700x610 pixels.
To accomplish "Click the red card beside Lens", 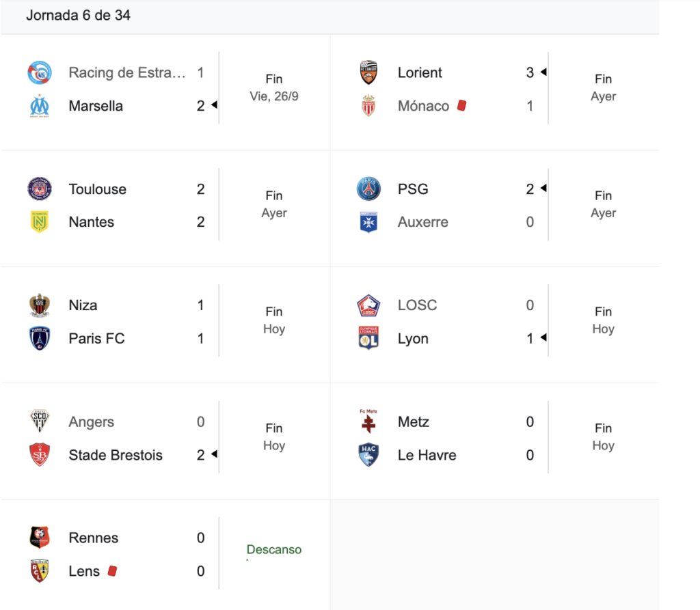I will point(112,570).
